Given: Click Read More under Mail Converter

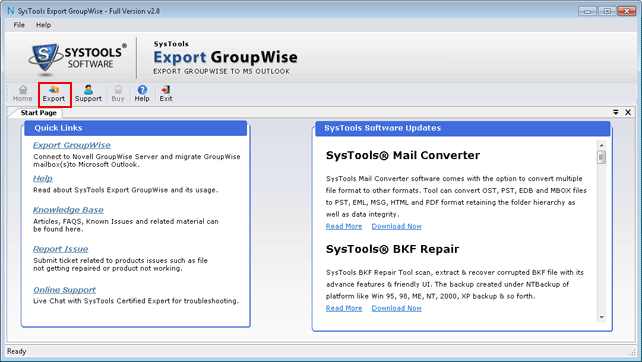Looking at the screenshot, I should [x=344, y=226].
